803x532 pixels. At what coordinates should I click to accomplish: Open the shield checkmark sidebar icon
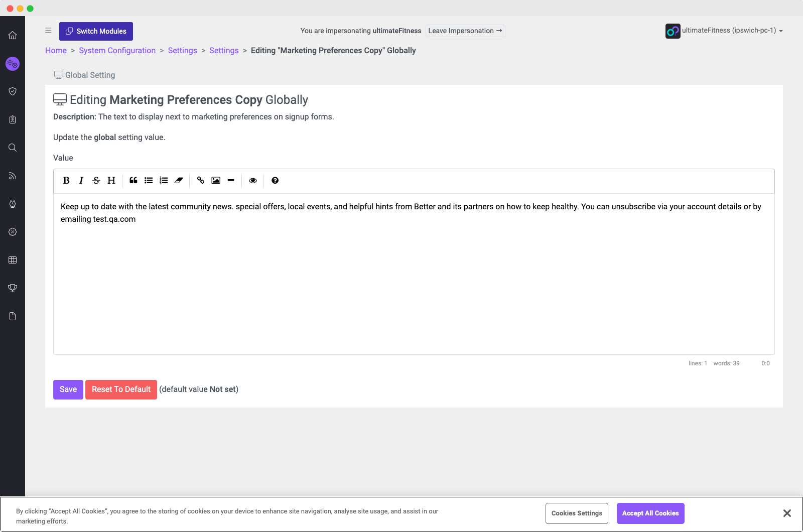tap(13, 91)
